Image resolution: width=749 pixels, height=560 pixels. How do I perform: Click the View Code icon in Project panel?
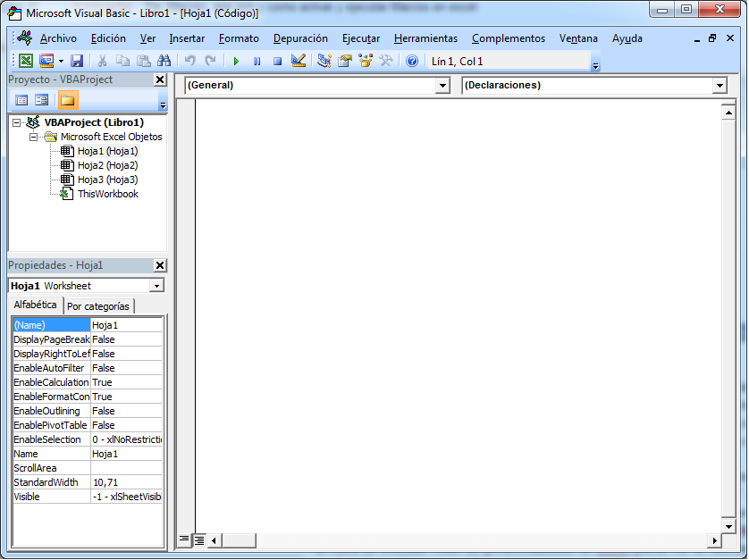[21, 100]
